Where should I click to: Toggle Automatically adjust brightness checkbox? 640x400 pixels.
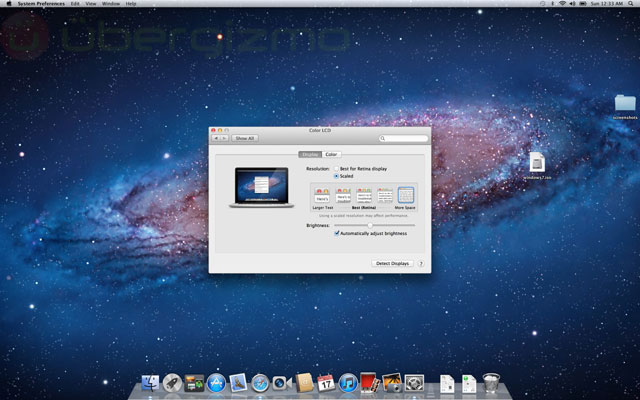click(337, 233)
